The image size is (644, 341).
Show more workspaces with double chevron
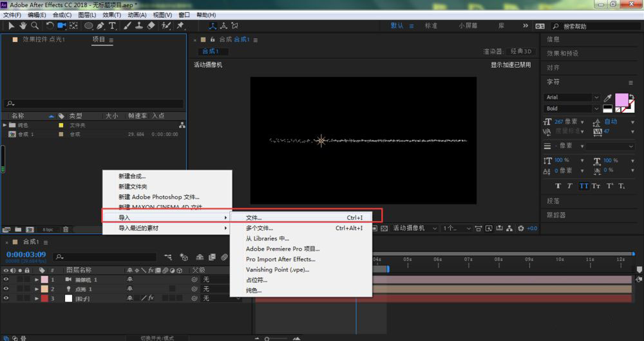(x=526, y=26)
